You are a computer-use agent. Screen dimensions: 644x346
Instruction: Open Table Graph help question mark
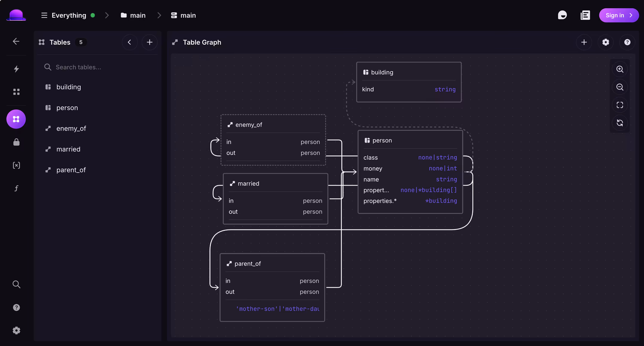(x=627, y=42)
